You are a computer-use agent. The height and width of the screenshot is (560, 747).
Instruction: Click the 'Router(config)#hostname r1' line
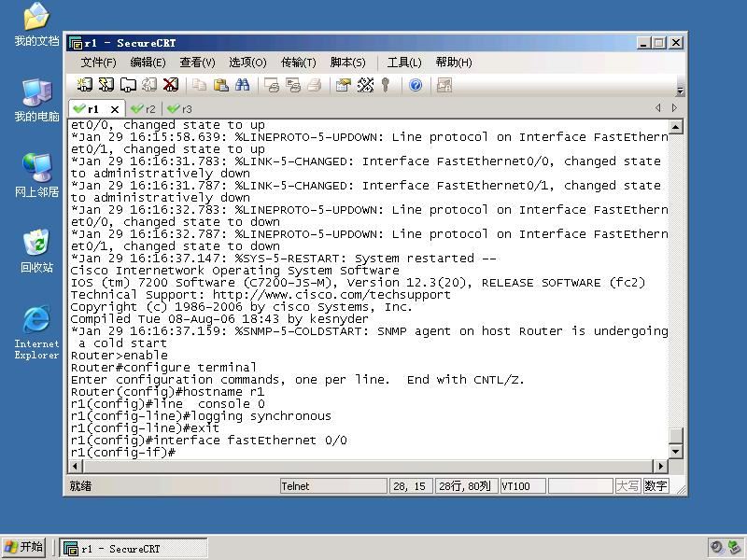coord(167,391)
